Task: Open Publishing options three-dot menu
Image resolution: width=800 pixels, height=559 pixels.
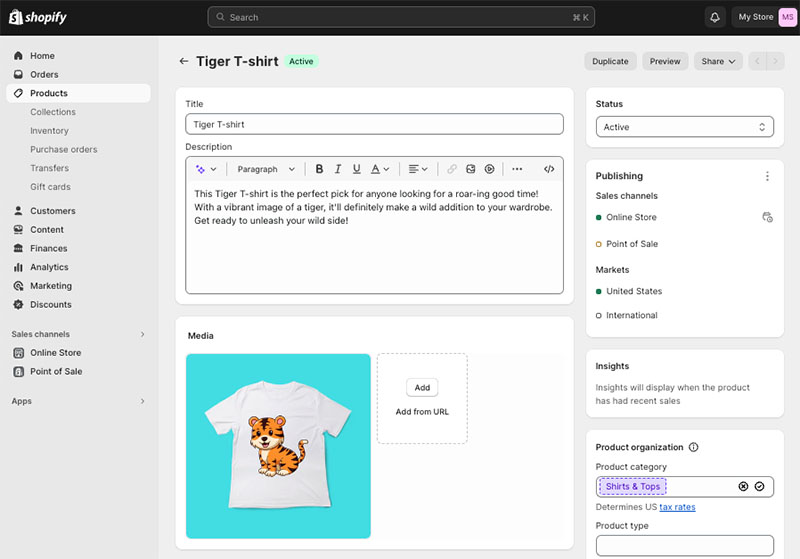Action: [x=767, y=176]
